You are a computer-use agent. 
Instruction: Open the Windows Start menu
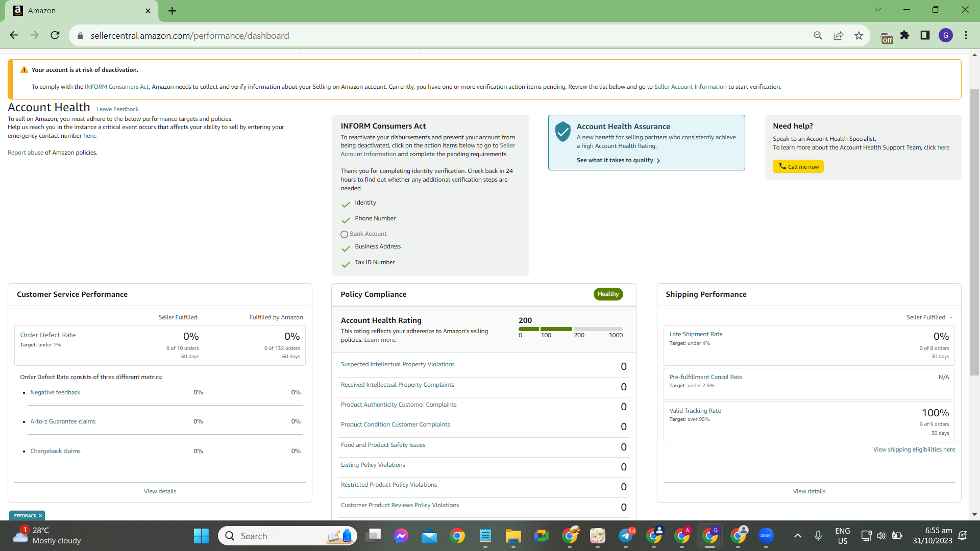pyautogui.click(x=201, y=536)
